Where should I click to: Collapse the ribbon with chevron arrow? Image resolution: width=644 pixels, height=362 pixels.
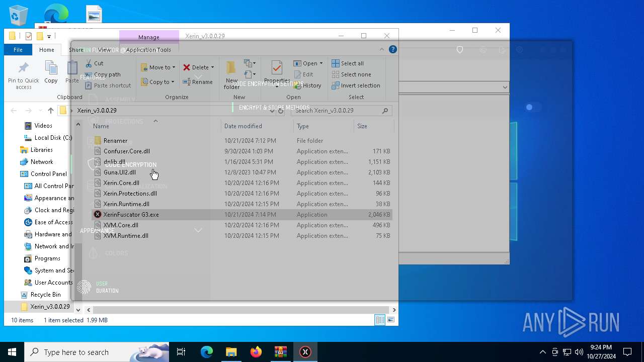[382, 49]
